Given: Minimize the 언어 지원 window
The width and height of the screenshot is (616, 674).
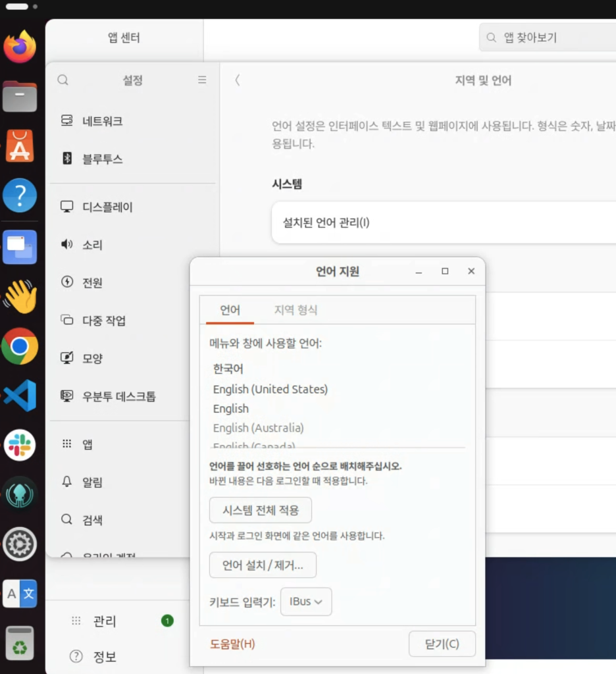Looking at the screenshot, I should [x=419, y=272].
